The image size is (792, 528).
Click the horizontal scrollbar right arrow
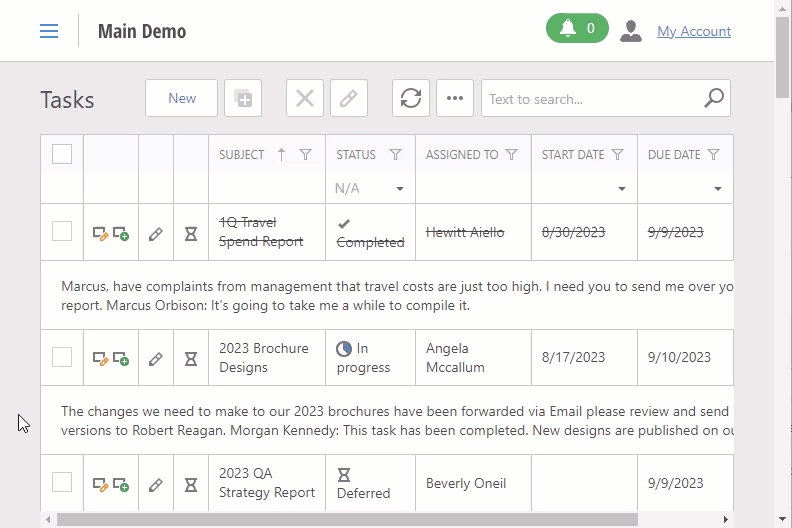[725, 519]
